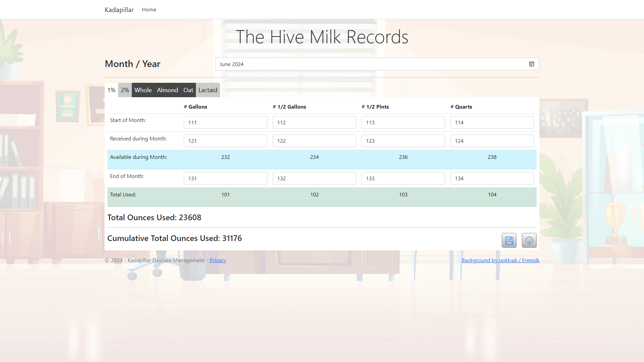This screenshot has width=644, height=362.
Task: Click End of Month 1/2 Pints field
Action: [403, 178]
